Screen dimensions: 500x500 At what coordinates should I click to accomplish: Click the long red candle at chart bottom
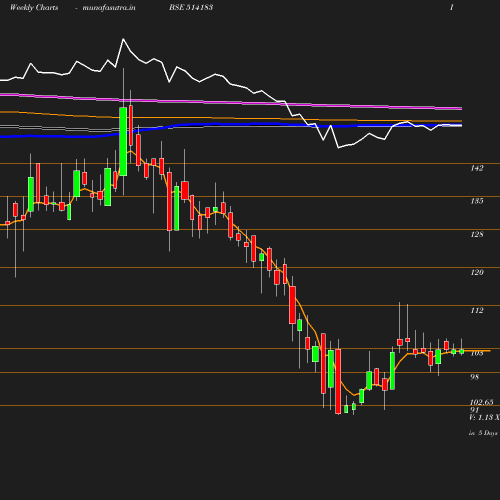(x=338, y=381)
